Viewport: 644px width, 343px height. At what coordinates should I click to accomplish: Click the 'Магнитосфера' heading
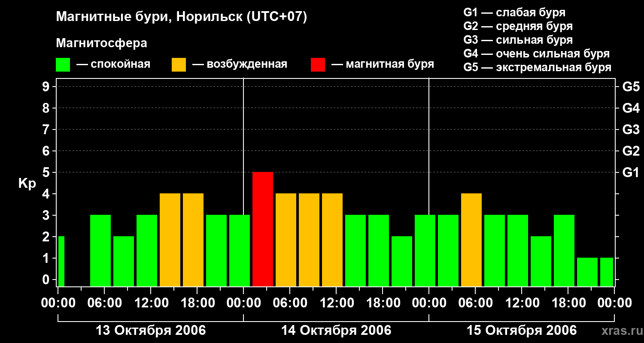click(102, 43)
